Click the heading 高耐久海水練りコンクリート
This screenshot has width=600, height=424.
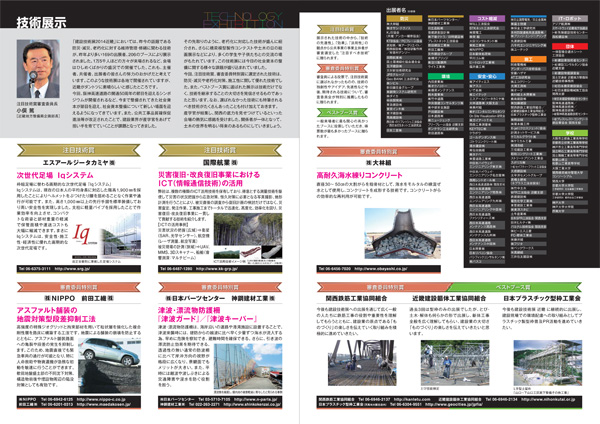[359, 175]
